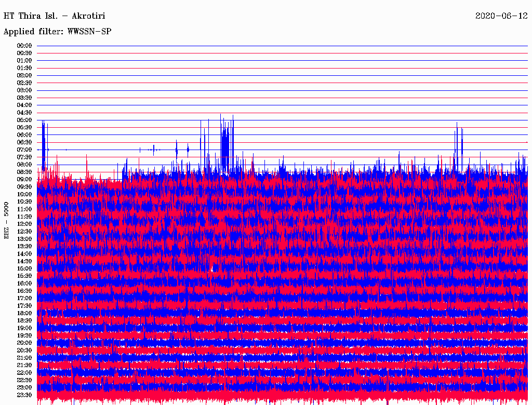The height and width of the screenshot is (405, 532).
Task: Select the 16:00 time label
Action: tap(24, 283)
